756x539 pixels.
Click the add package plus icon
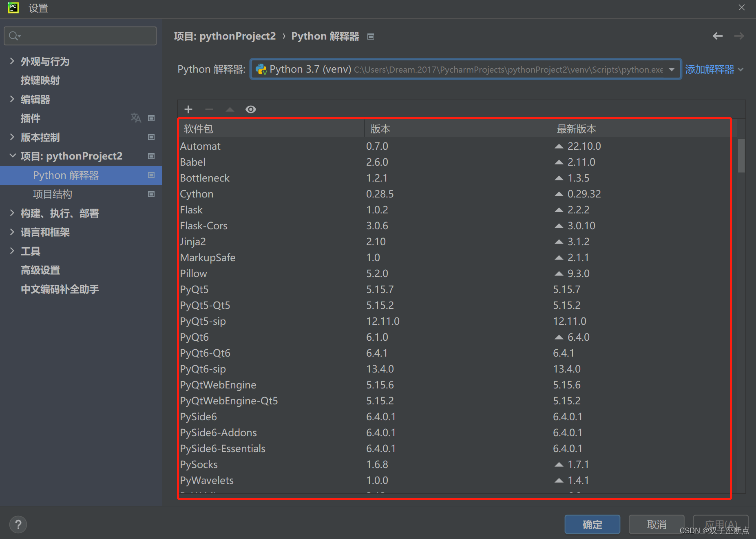pos(188,109)
